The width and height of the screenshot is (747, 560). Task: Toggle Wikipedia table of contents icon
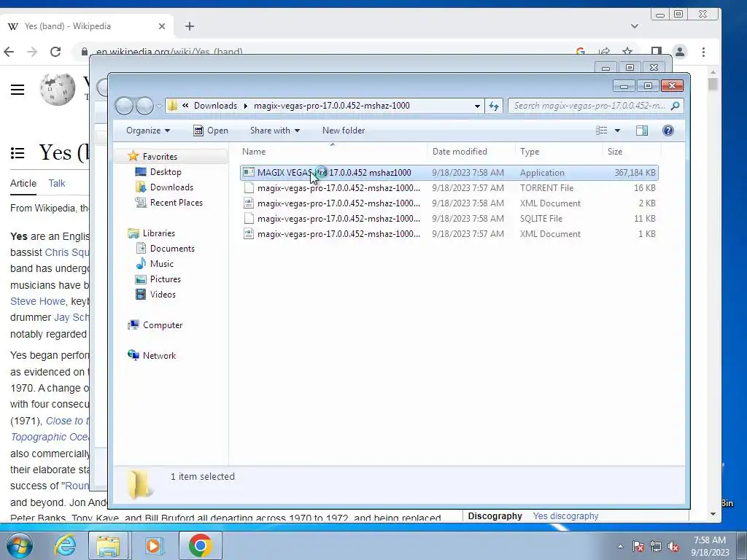pos(18,153)
